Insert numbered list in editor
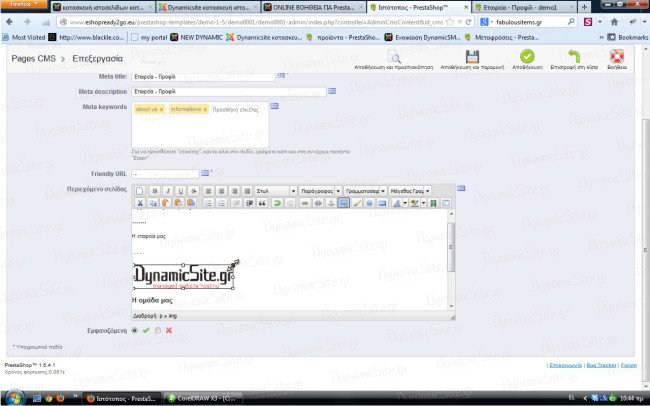 (x=221, y=203)
